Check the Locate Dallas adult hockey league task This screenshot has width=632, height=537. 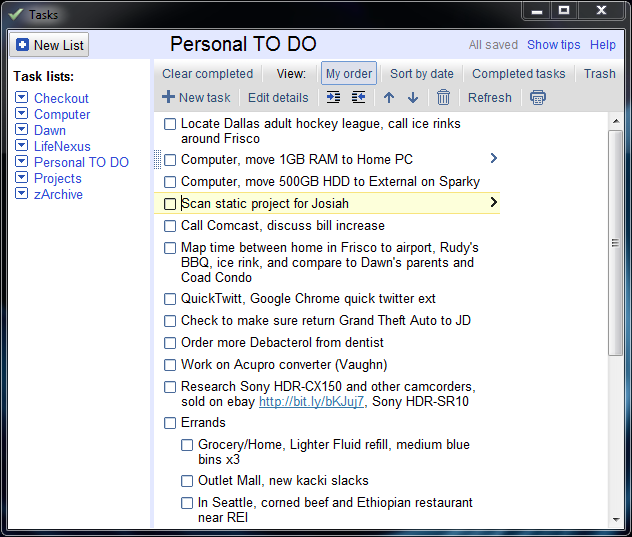170,124
